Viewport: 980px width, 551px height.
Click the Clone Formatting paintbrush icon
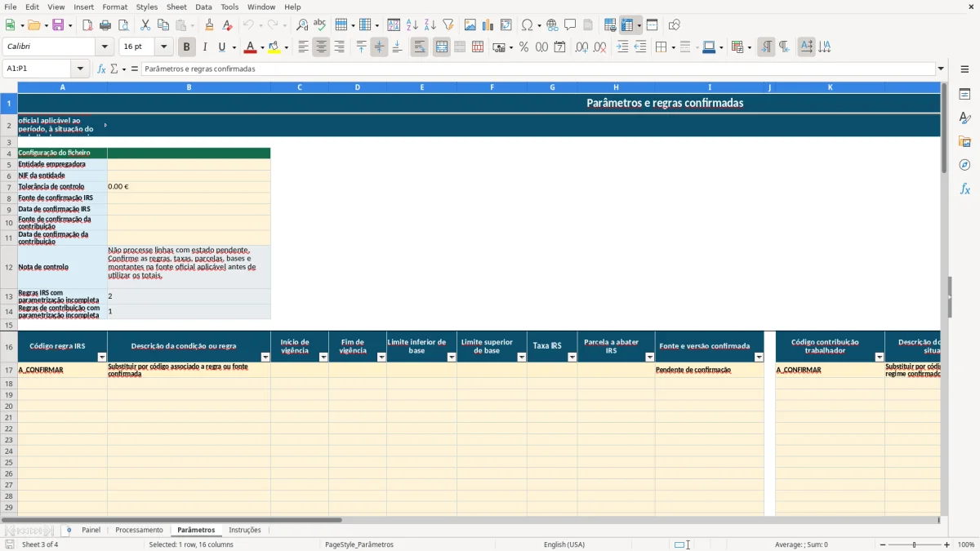[209, 25]
